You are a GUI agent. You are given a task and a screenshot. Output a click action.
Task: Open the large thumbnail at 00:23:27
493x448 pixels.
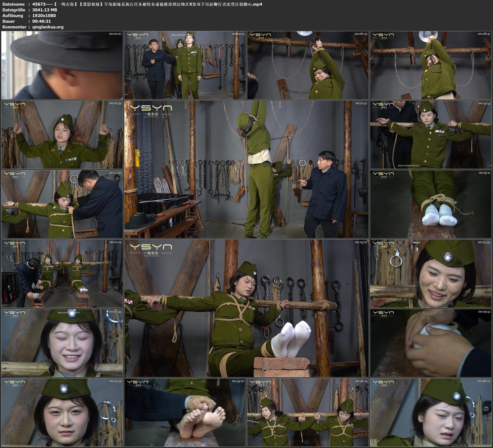246,308
